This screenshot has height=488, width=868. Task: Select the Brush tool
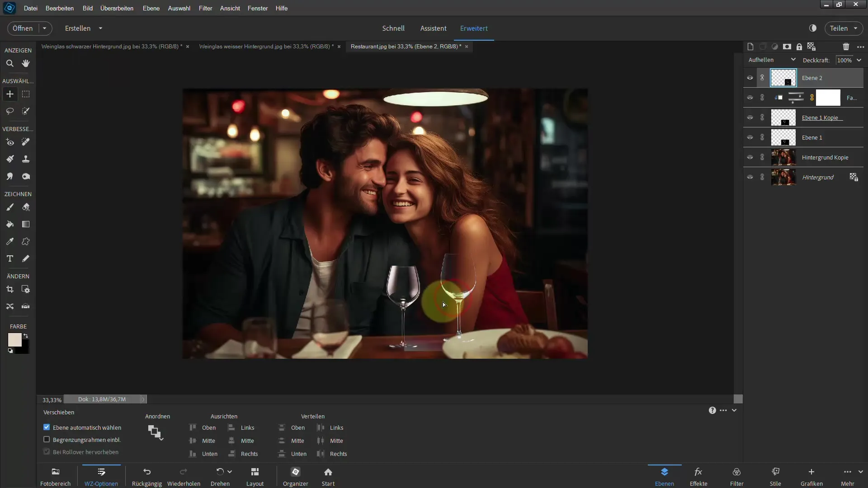pyautogui.click(x=9, y=207)
